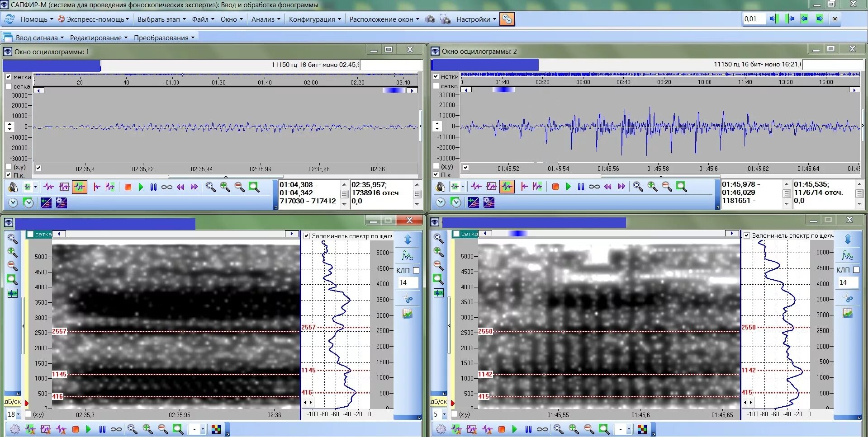Viewport: 868px width, 437px height.
Task: Click the 2557 frequency marker label on left spectrogram
Action: pos(59,331)
